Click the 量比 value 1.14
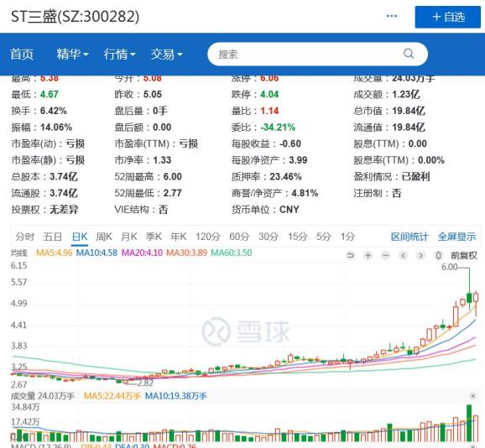 [269, 111]
